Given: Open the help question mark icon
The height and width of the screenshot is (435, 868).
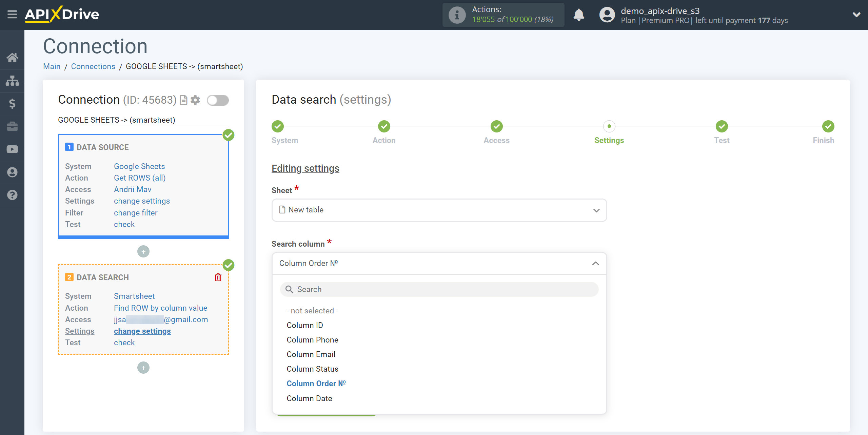Looking at the screenshot, I should click(12, 195).
